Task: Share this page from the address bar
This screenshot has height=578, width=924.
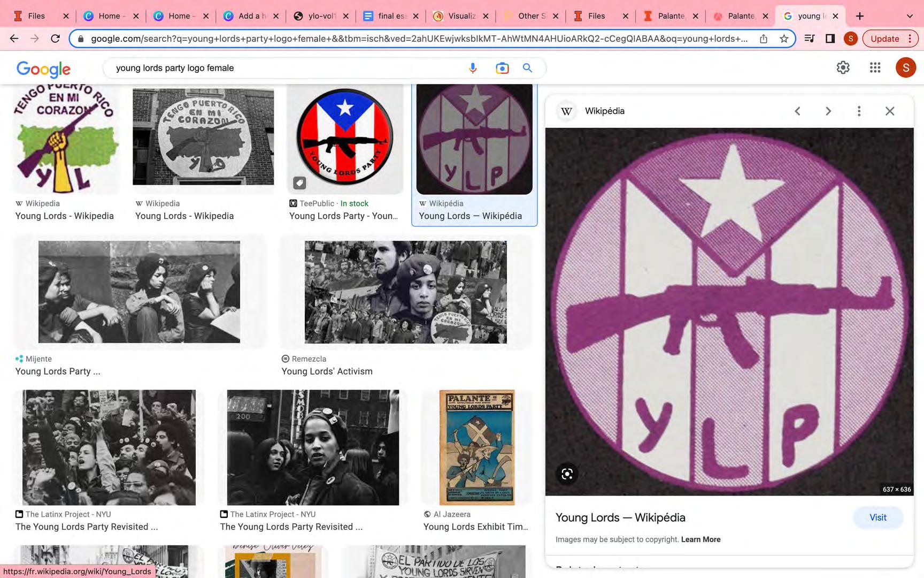Action: pos(764,39)
